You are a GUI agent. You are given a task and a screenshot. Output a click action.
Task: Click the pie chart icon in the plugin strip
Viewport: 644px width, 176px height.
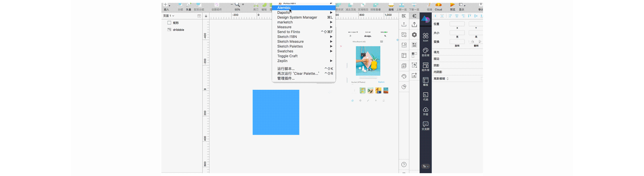[x=404, y=87]
